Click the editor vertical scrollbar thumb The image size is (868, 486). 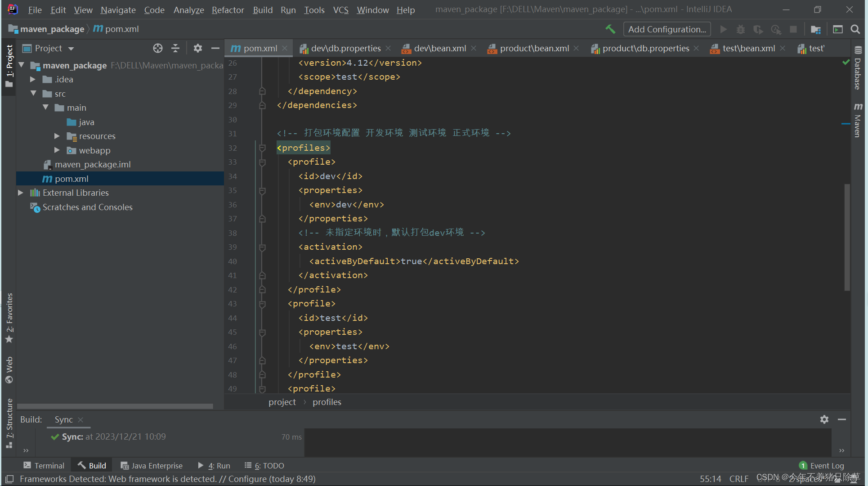(847, 237)
